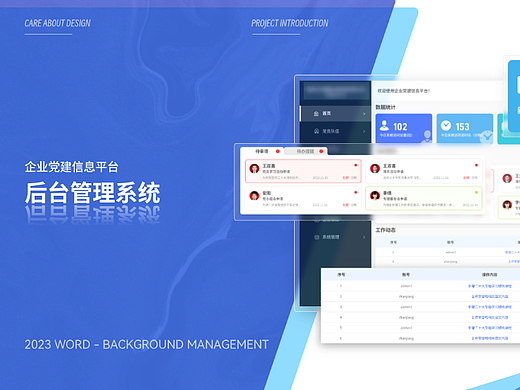Click the 序号 header in front table
The height and width of the screenshot is (390, 520).
[341, 275]
